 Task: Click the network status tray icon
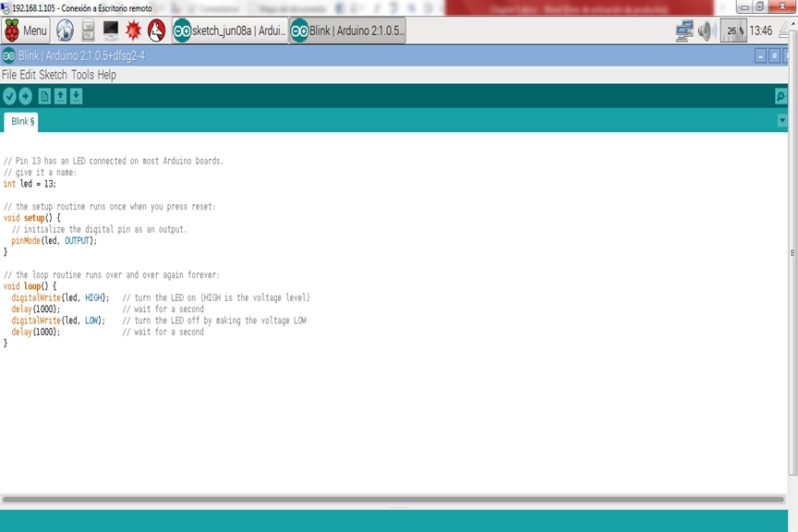pos(684,30)
